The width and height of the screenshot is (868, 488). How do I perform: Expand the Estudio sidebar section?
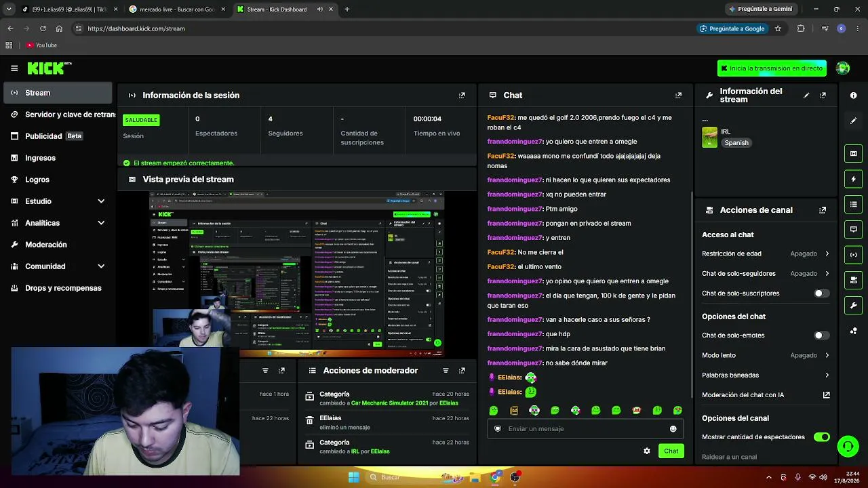101,201
